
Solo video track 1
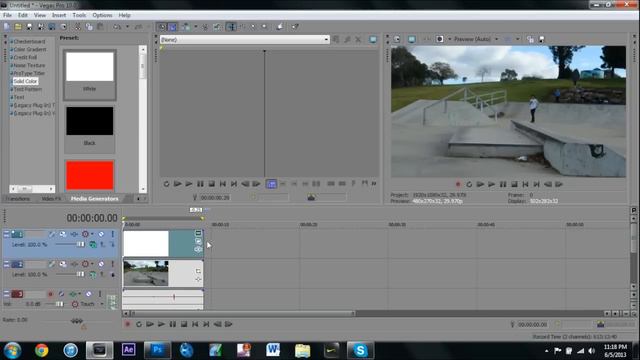coord(112,234)
